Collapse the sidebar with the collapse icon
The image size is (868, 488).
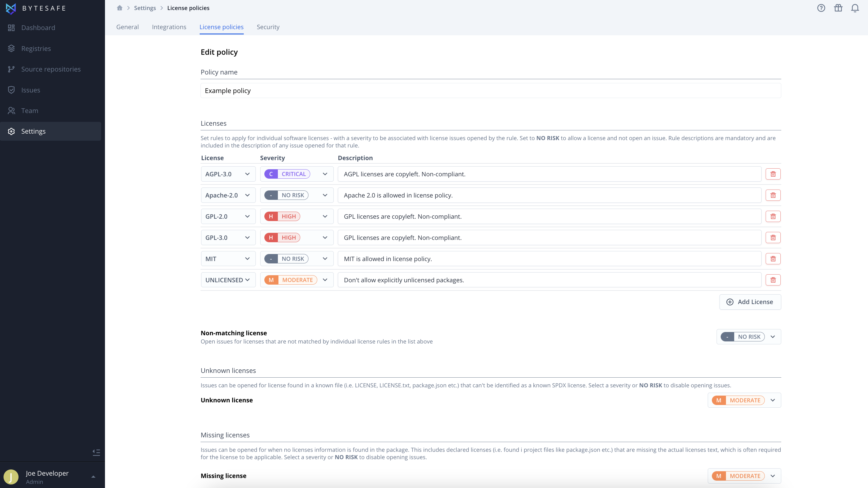[x=96, y=452]
